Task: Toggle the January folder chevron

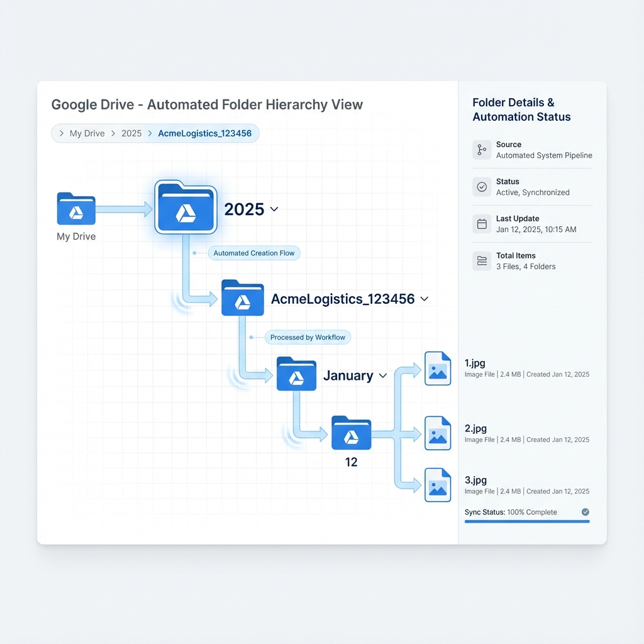Action: point(383,375)
